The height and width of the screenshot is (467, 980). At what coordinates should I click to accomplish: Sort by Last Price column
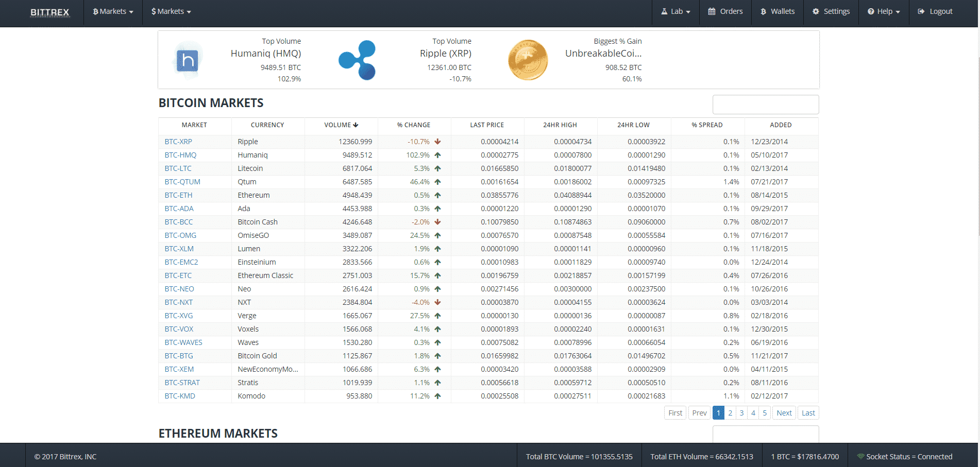click(x=487, y=125)
